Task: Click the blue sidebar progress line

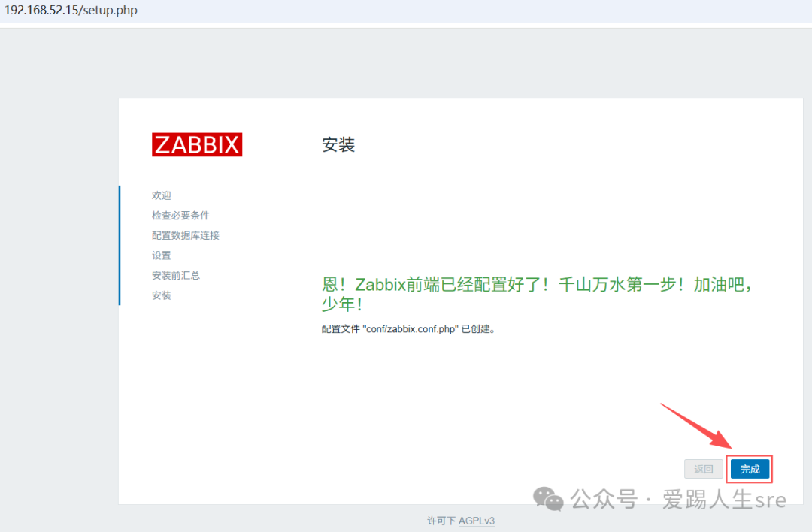Action: 119,245
